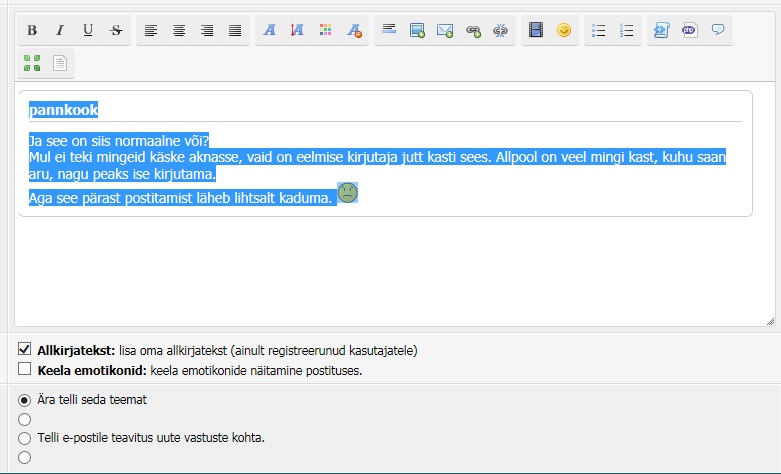Center-align the text

click(179, 31)
